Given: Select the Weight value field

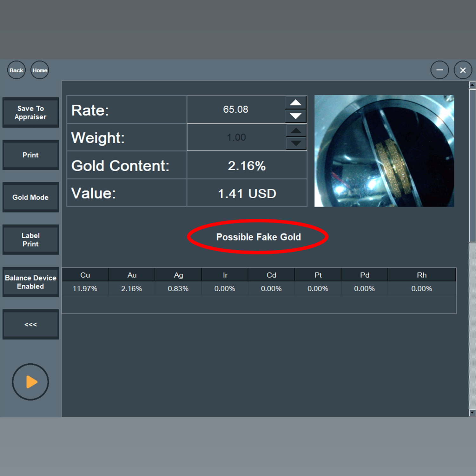Looking at the screenshot, I should click(x=236, y=137).
